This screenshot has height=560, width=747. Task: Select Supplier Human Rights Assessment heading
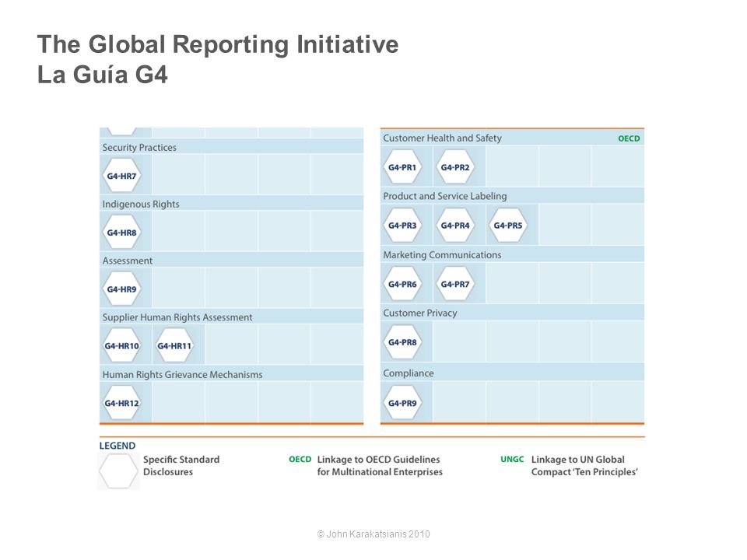pyautogui.click(x=177, y=317)
